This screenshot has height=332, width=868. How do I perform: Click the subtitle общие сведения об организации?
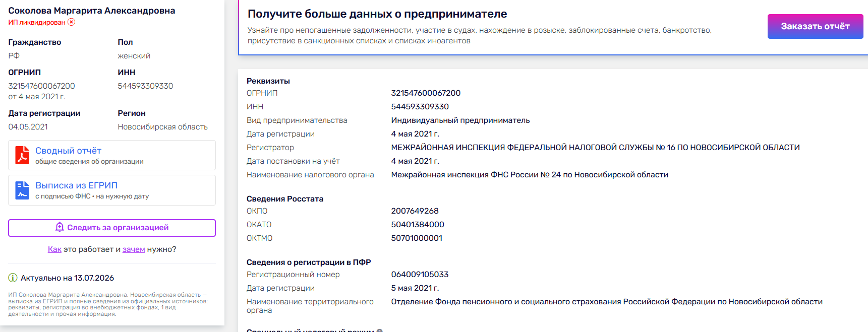click(89, 162)
